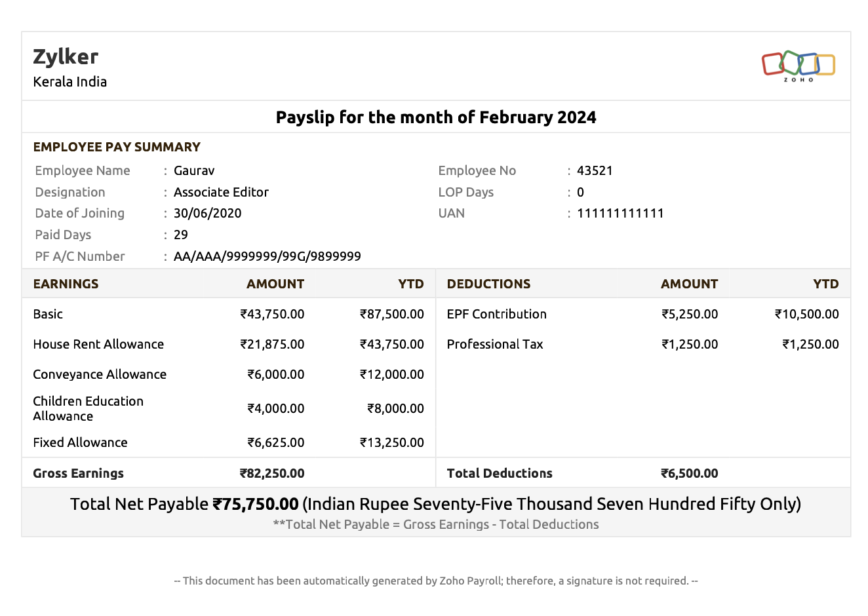Click the House Rent Allowance row label

pos(98,344)
